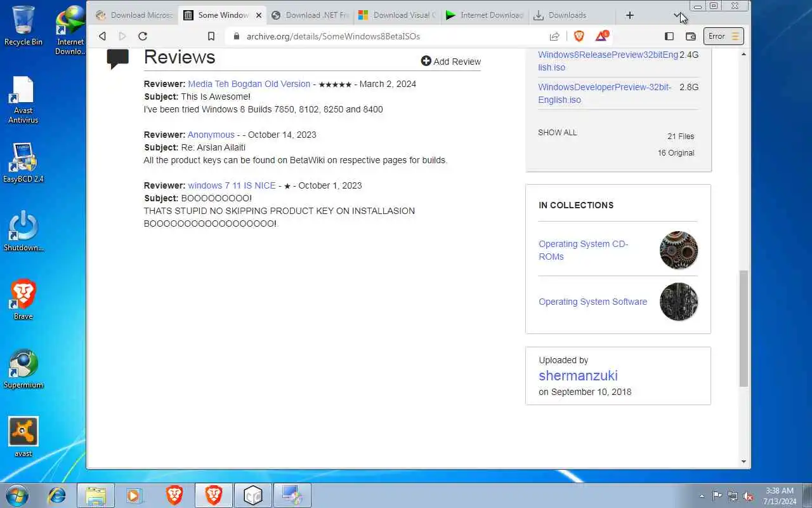The image size is (812, 508).
Task: Bookmark this page with the bookmark icon
Action: 211,36
